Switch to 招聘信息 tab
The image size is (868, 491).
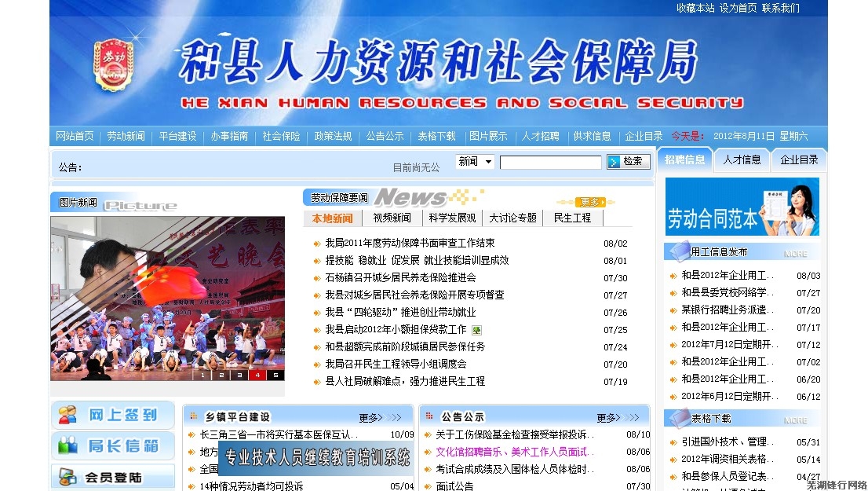pyautogui.click(x=685, y=159)
